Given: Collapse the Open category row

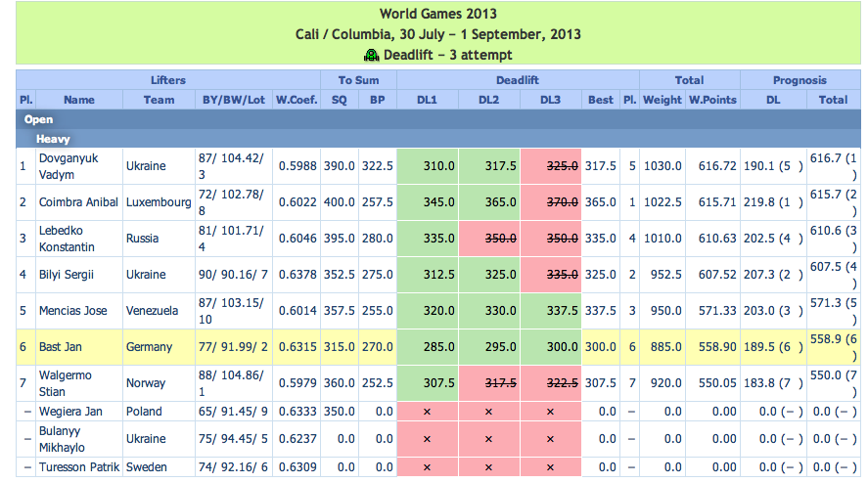Looking at the screenshot, I should click(39, 119).
